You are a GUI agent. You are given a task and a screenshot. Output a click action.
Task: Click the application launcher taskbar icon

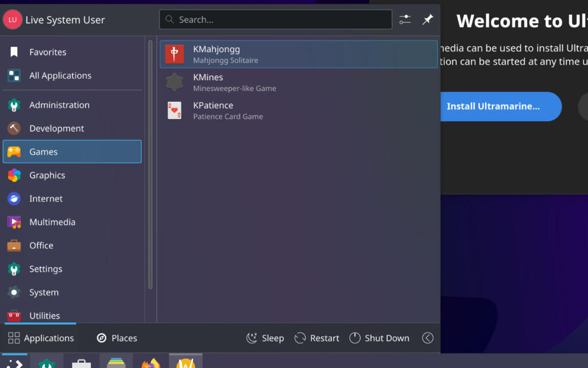click(14, 361)
